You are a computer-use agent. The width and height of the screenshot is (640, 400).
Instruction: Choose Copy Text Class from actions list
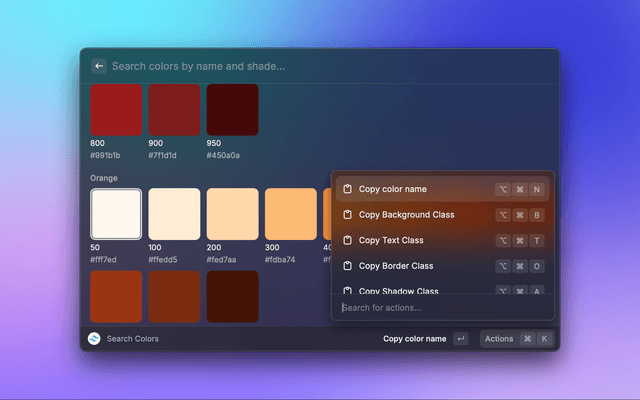tap(391, 241)
